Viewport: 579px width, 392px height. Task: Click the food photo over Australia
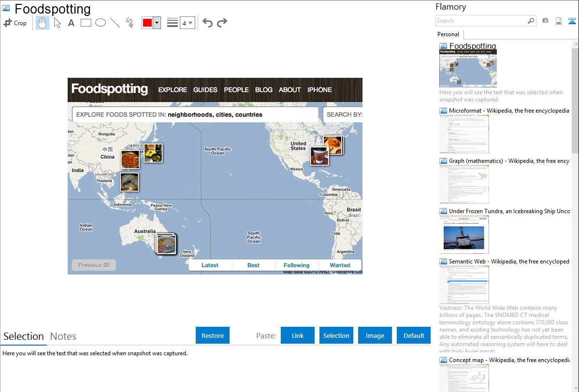click(x=166, y=244)
